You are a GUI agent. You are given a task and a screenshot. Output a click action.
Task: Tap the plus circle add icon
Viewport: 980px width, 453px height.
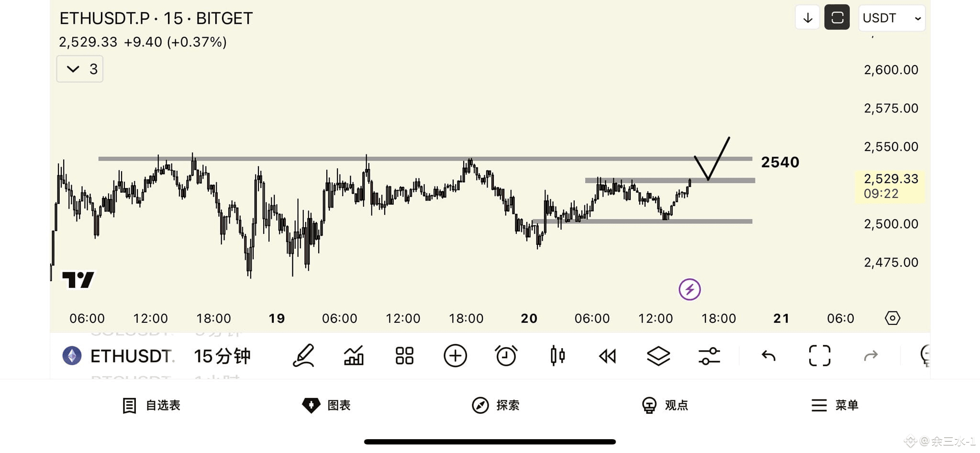click(455, 356)
